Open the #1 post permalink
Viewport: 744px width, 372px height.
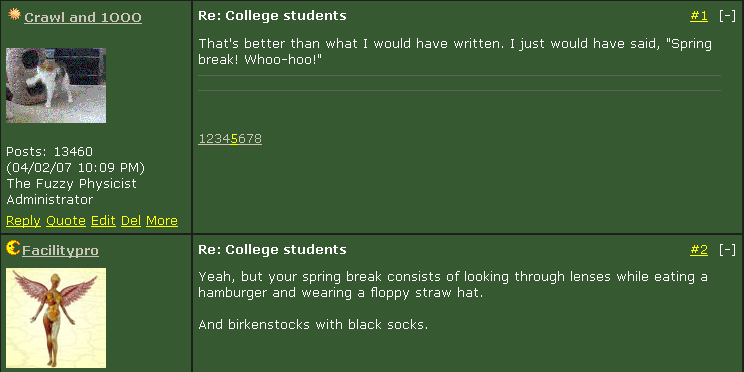699,16
